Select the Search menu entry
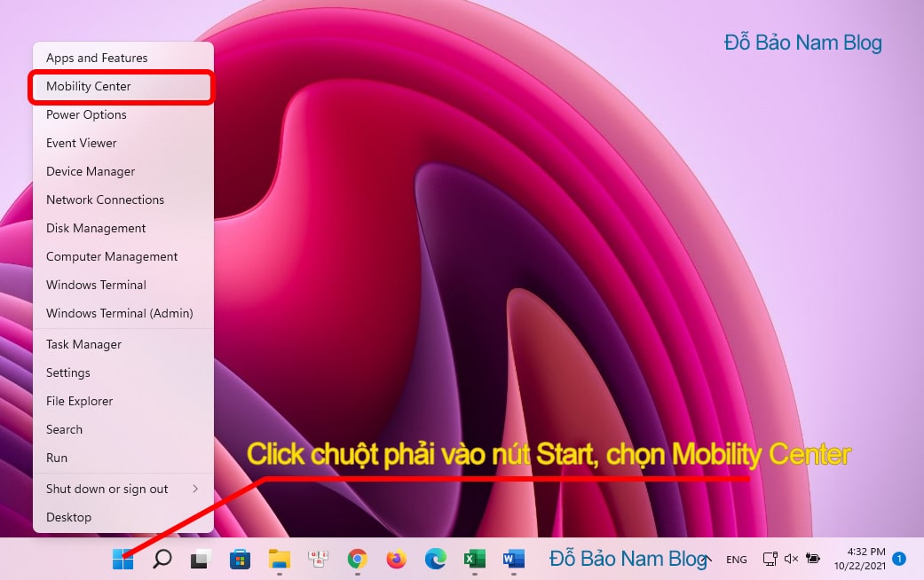 [122, 429]
